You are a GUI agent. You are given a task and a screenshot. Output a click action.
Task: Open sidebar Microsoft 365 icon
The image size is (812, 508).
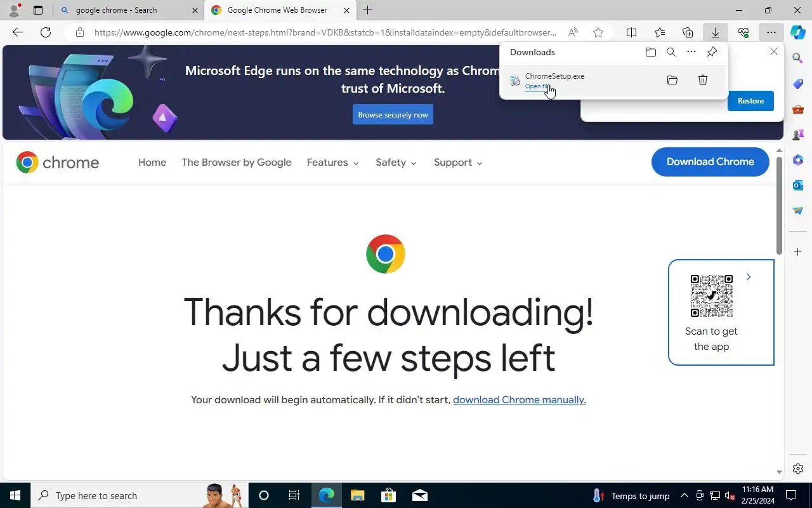798,160
